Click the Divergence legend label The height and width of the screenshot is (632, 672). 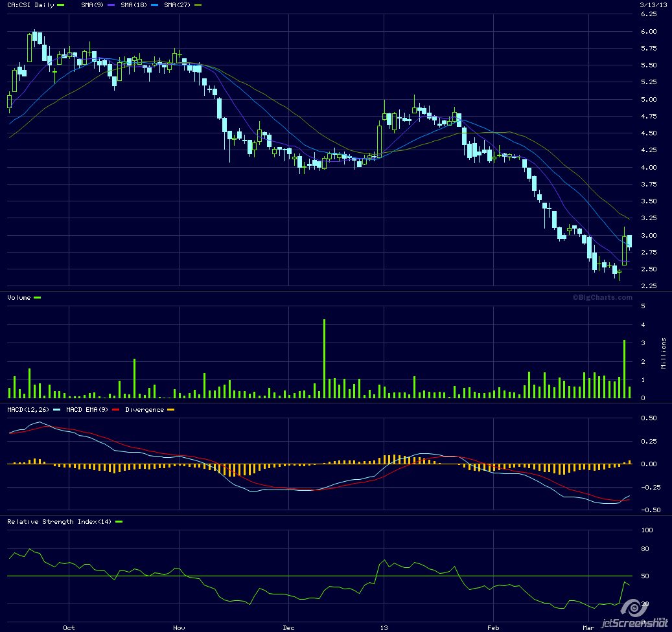(x=145, y=410)
